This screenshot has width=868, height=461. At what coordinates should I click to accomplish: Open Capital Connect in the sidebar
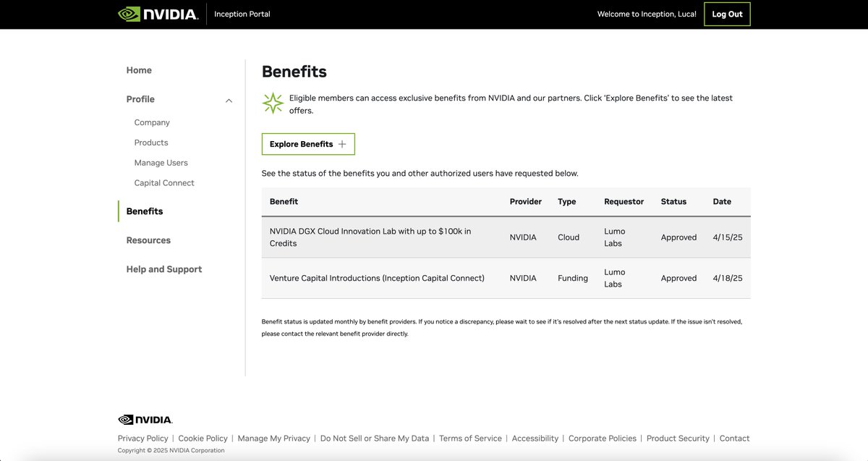(x=164, y=183)
